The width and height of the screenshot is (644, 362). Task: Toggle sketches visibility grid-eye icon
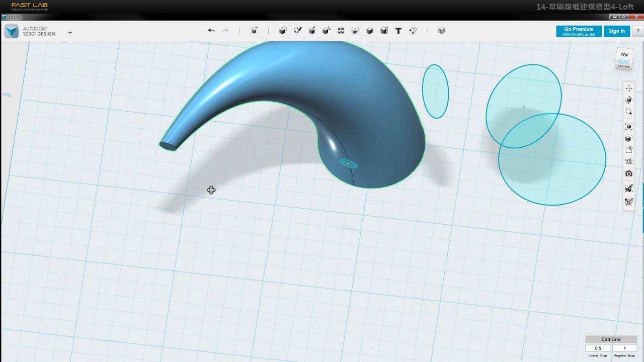pyautogui.click(x=629, y=162)
